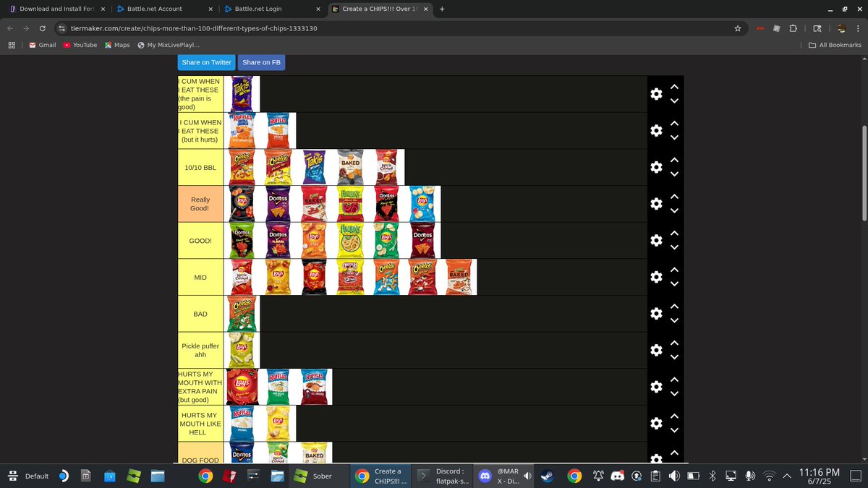This screenshot has width=868, height=488.
Task: Open the Chrome apps grid in bookmarks bar
Action: [12, 45]
